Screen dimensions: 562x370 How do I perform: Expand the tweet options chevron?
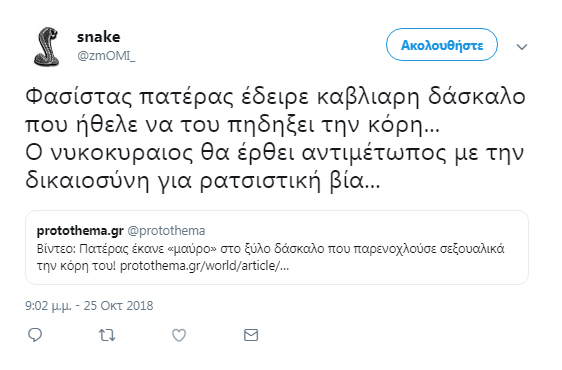522,47
